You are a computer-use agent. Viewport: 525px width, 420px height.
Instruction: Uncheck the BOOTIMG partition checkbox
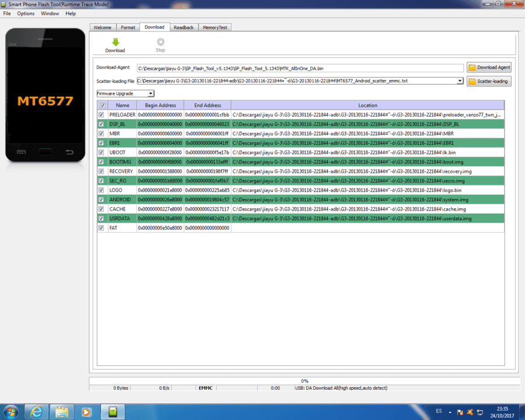point(101,162)
